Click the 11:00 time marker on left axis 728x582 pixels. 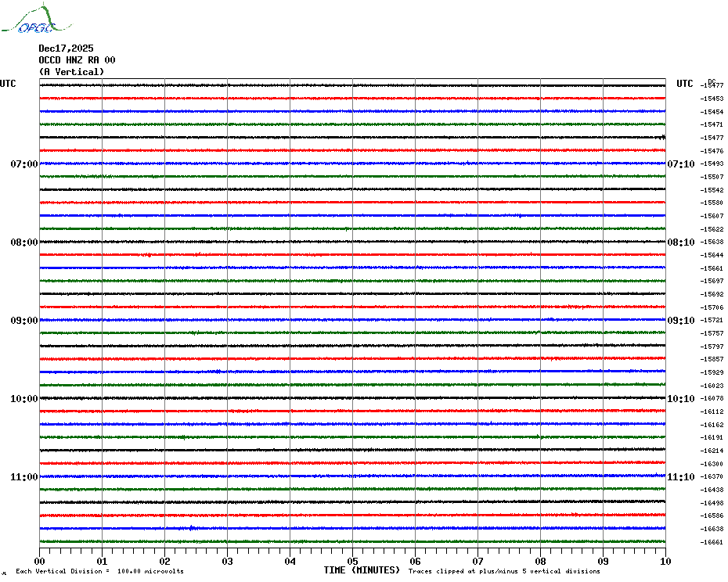pos(23,477)
